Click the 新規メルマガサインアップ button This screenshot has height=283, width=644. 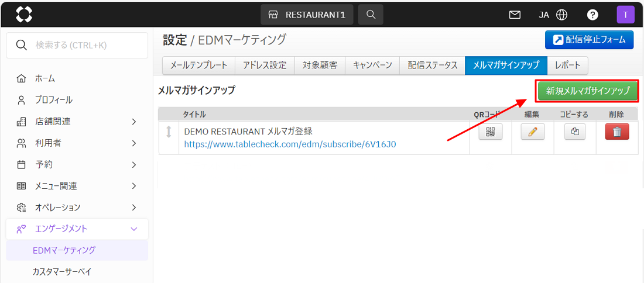[x=587, y=91]
